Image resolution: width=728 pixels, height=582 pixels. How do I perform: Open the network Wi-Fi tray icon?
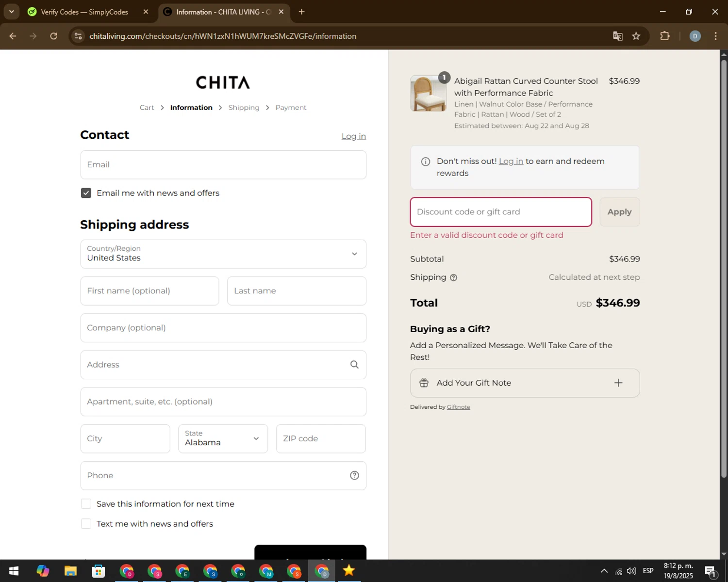618,571
